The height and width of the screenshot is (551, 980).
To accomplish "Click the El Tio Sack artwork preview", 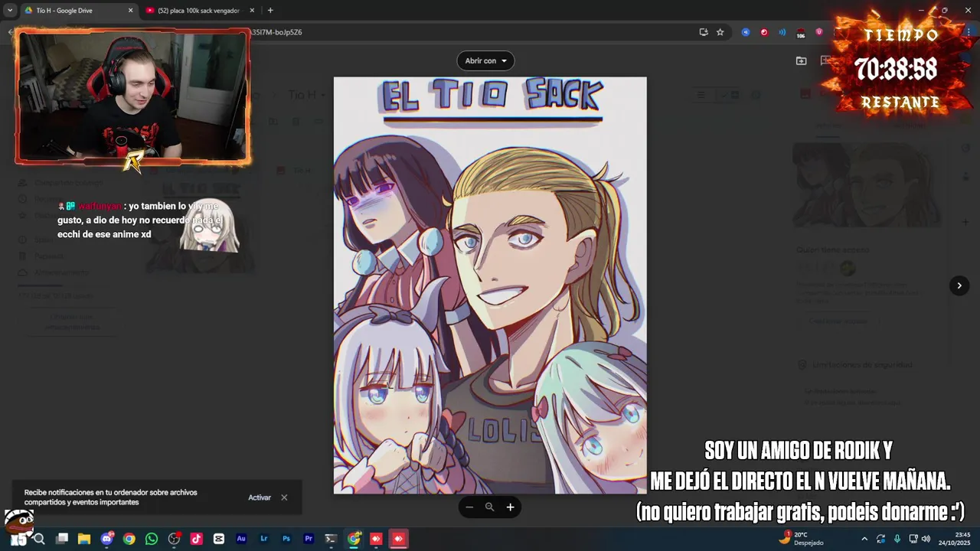I will [x=490, y=285].
